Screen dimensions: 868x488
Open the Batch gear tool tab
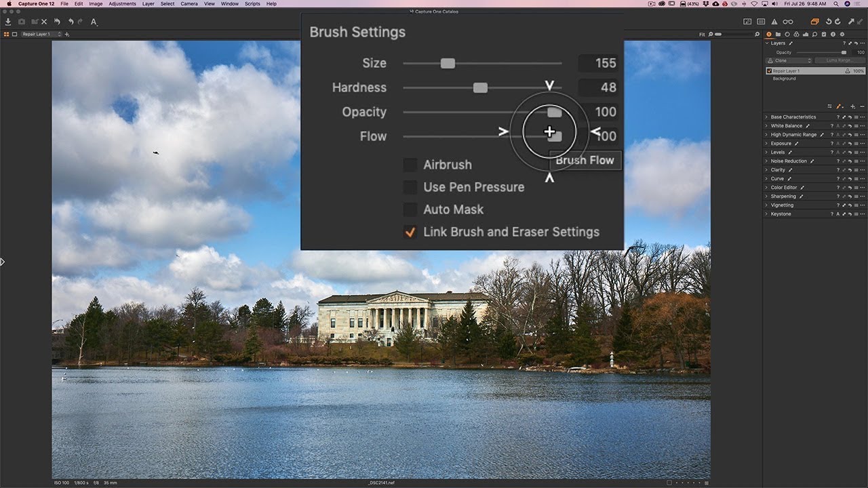pyautogui.click(x=842, y=34)
